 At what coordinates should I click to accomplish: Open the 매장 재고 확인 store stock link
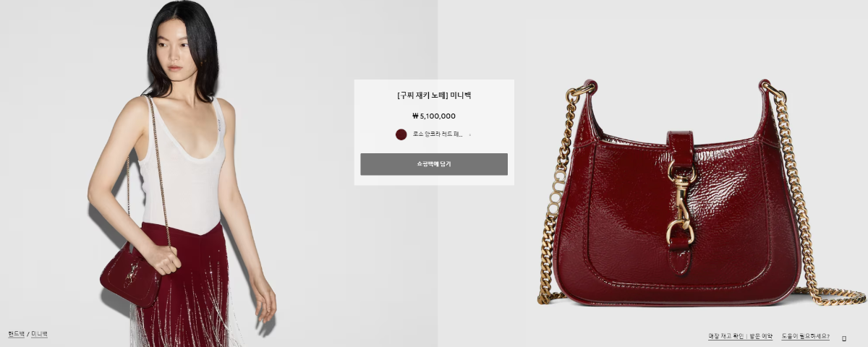[x=725, y=336]
